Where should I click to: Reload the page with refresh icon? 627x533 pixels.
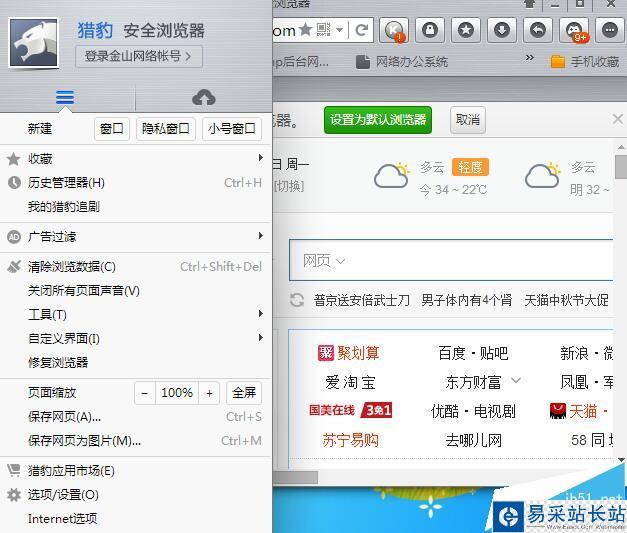[x=361, y=30]
